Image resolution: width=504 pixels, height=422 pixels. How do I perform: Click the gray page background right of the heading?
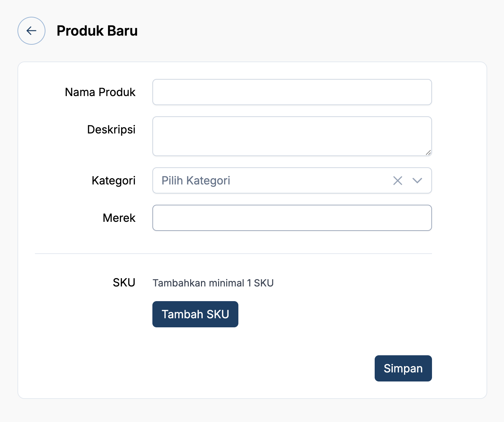[x=315, y=31]
